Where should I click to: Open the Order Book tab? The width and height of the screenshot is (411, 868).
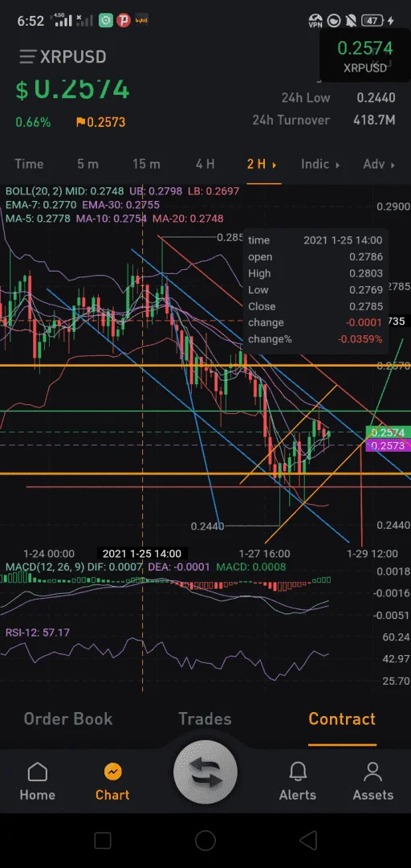tap(68, 719)
